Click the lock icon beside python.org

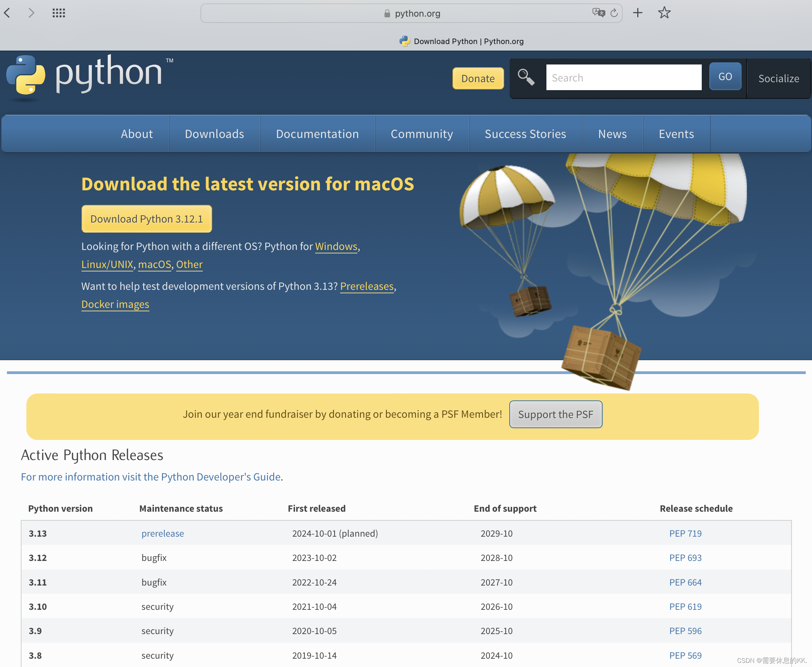pos(387,14)
